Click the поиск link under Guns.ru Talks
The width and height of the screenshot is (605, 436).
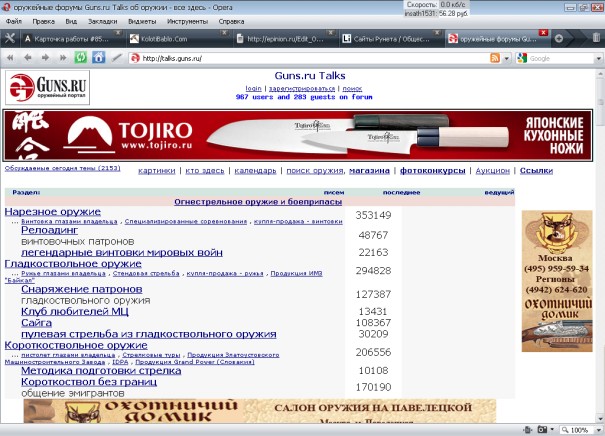pyautogui.click(x=352, y=88)
